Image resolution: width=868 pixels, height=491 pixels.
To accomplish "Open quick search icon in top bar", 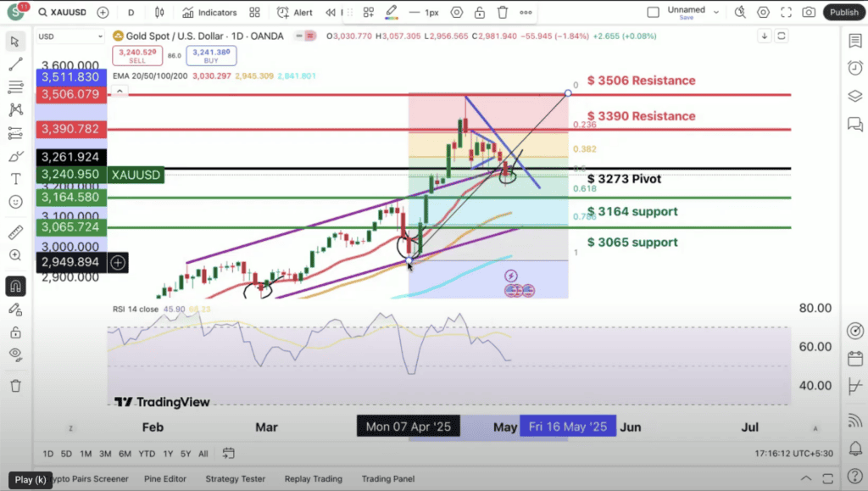I will click(x=740, y=12).
